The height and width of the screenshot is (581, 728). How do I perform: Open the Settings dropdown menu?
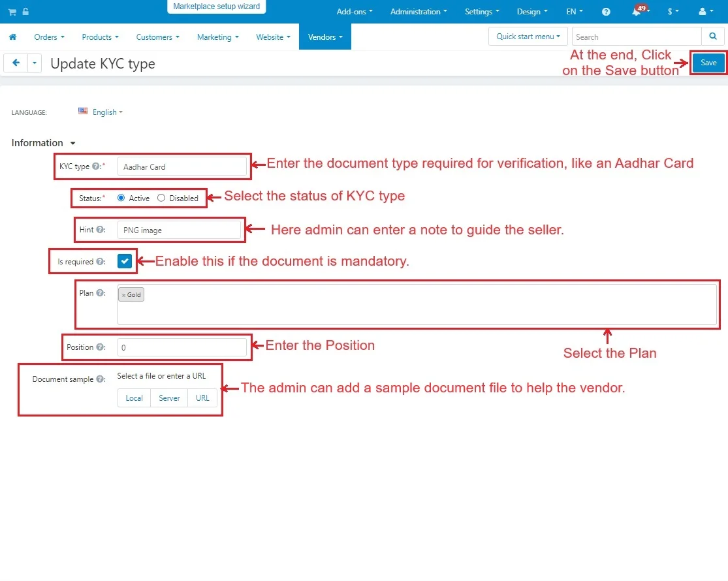[x=482, y=12]
